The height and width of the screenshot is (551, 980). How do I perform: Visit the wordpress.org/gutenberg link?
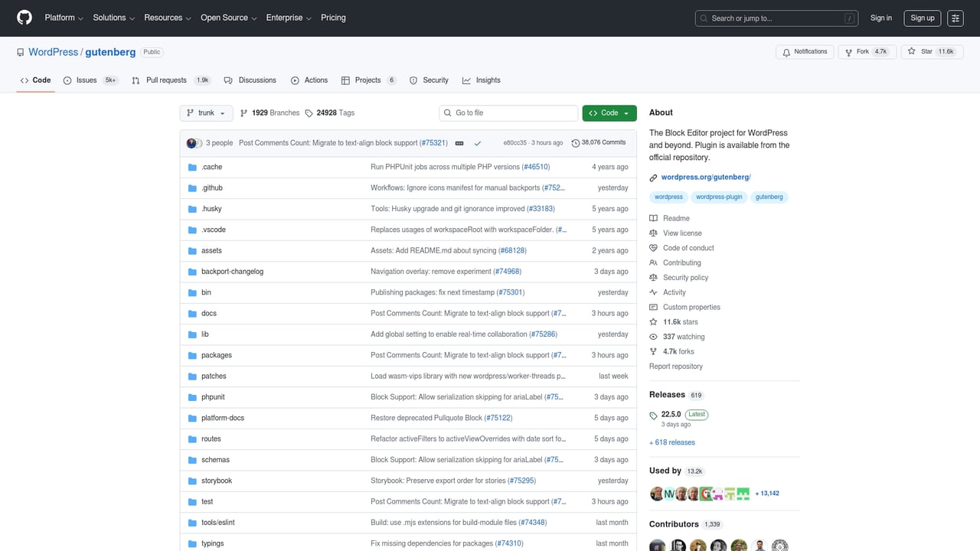point(704,177)
